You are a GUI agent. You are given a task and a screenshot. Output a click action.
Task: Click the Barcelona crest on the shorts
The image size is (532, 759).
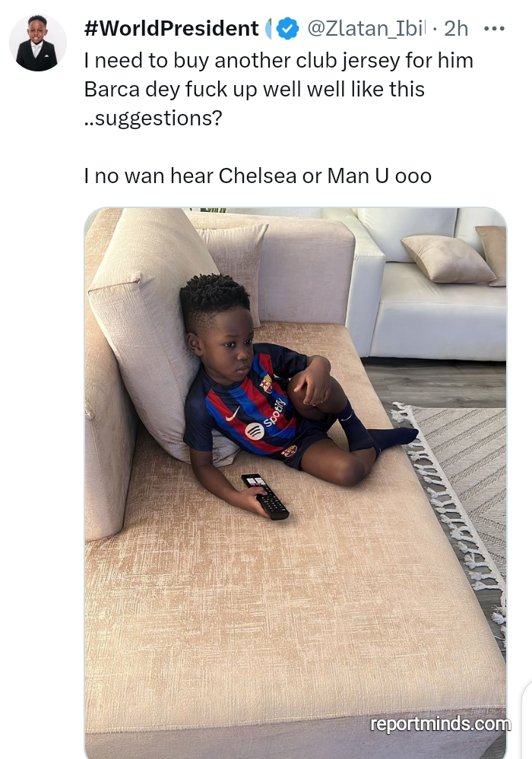click(290, 451)
